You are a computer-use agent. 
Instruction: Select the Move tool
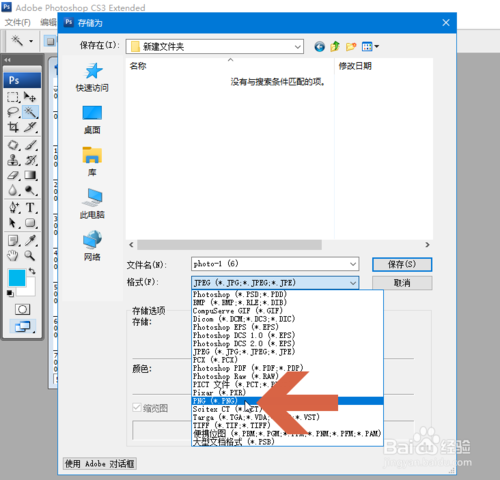[30, 97]
